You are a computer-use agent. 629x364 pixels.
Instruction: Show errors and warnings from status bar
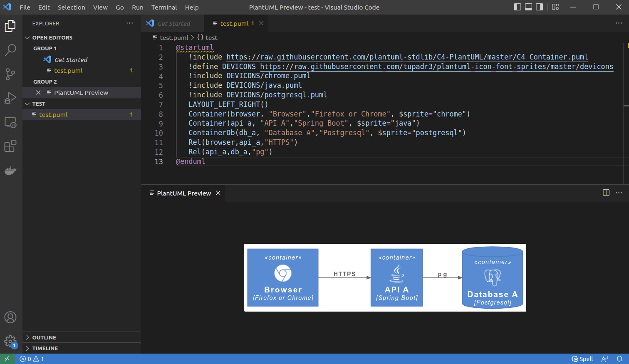[32, 359]
